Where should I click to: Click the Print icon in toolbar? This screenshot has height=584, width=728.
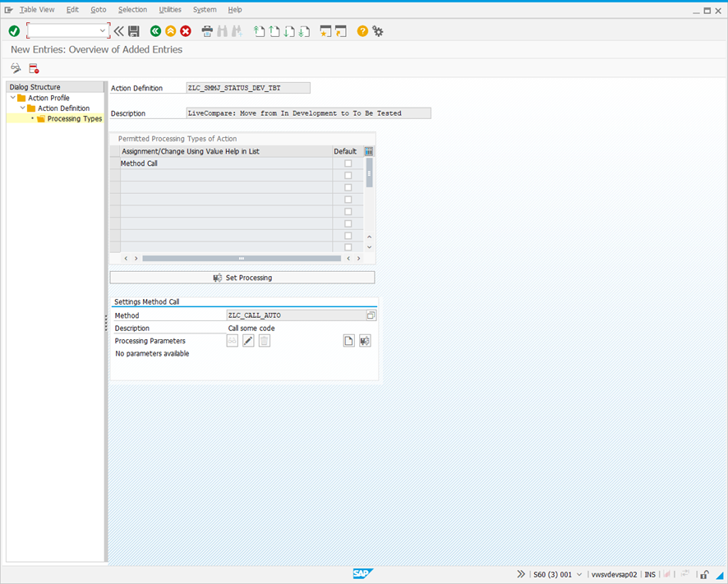coord(207,31)
